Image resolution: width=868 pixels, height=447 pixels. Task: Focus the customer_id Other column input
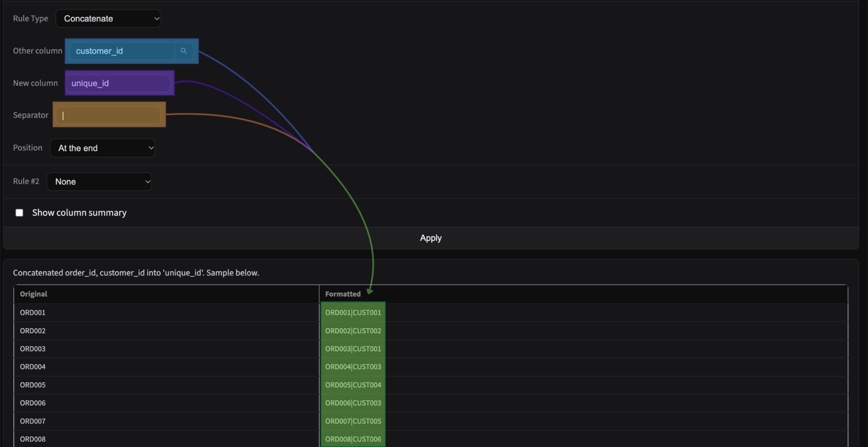(122, 51)
